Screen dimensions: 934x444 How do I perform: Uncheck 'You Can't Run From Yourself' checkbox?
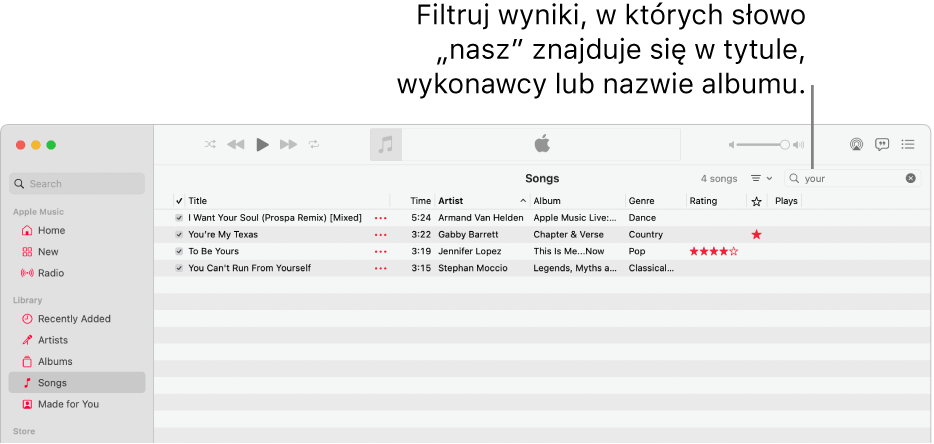pyautogui.click(x=179, y=268)
